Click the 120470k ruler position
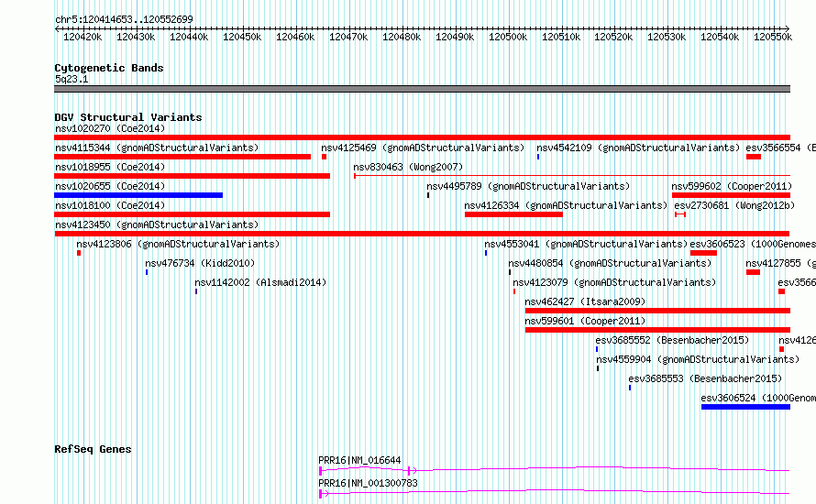This screenshot has width=816, height=504. [x=348, y=37]
